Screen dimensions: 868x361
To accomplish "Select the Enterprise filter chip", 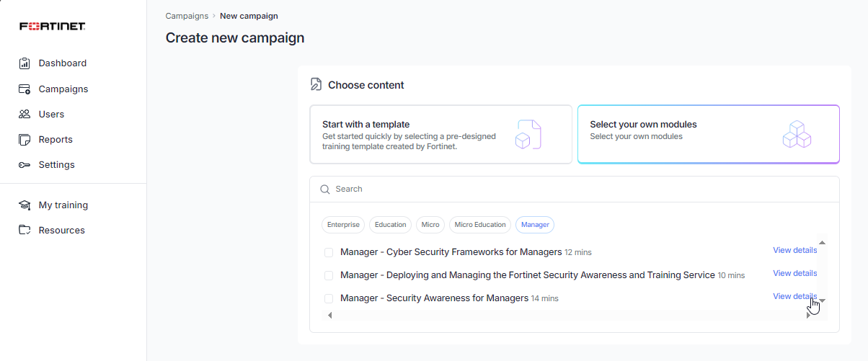I will click(343, 225).
